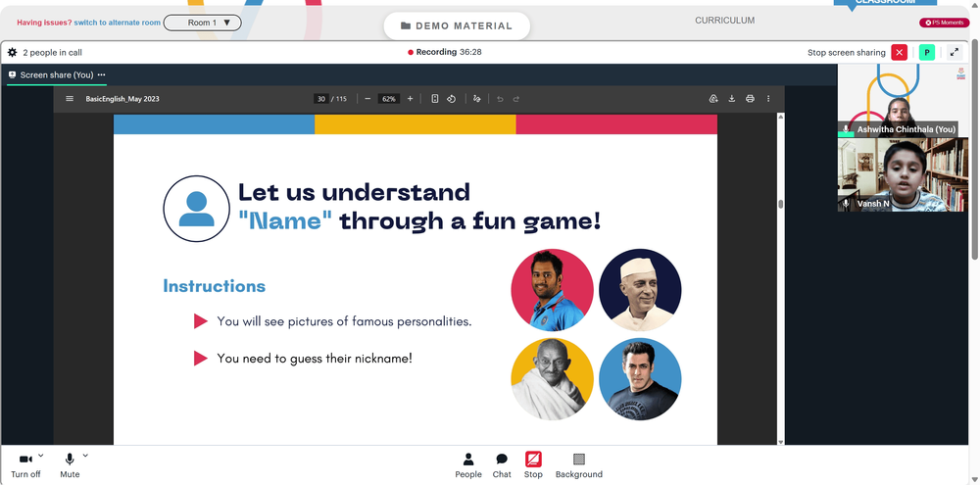Viewport: 980px width, 485px height.
Task: Expand camera options chevron
Action: coord(41,455)
